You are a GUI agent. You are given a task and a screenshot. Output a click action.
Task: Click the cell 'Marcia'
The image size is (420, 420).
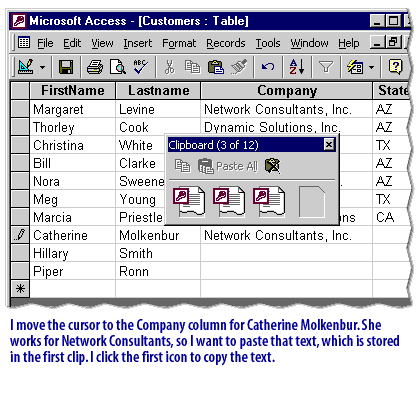(73, 217)
